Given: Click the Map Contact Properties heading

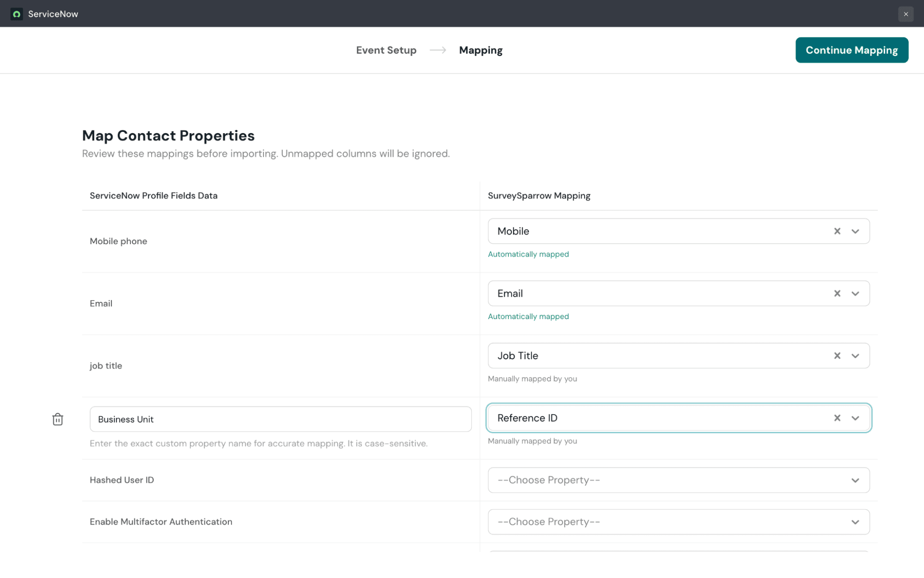Looking at the screenshot, I should click(168, 135).
